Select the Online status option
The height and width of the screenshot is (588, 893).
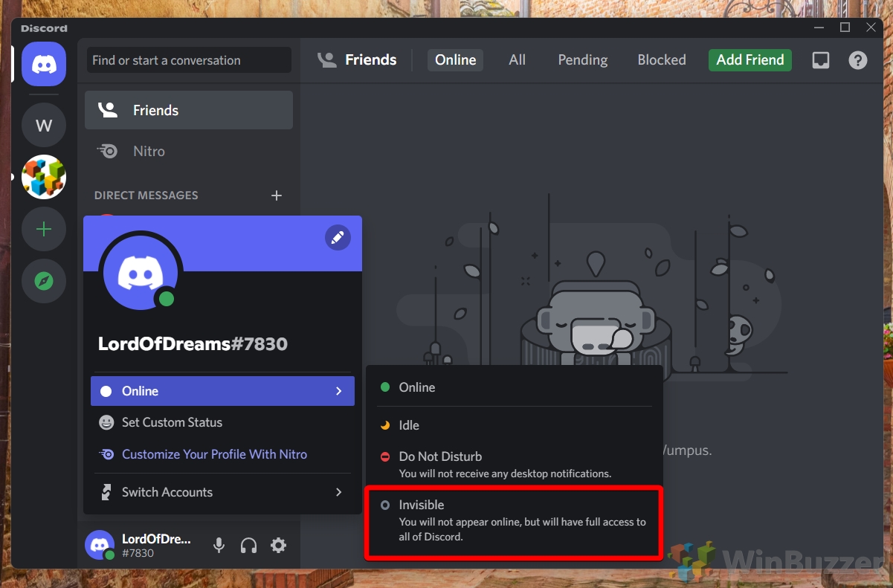(x=514, y=387)
